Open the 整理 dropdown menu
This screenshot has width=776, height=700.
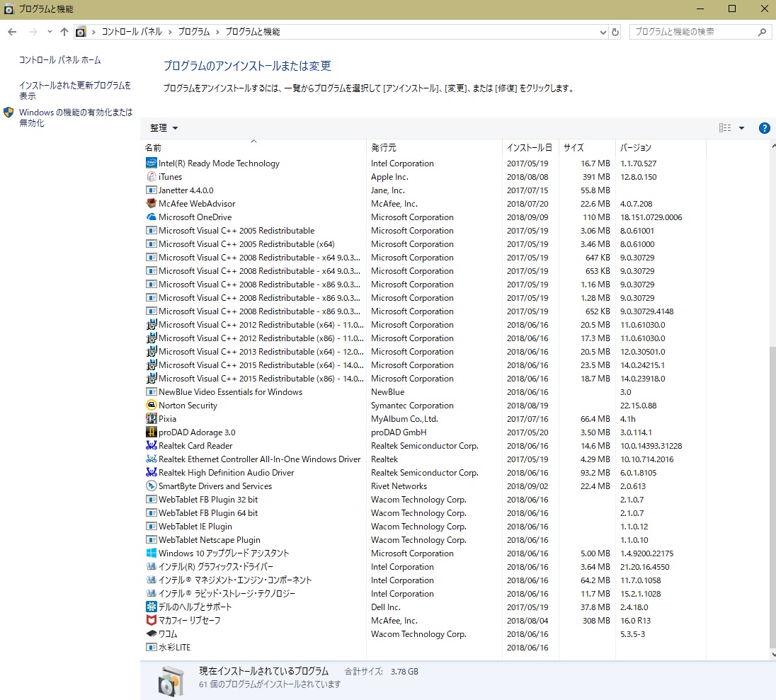point(164,128)
